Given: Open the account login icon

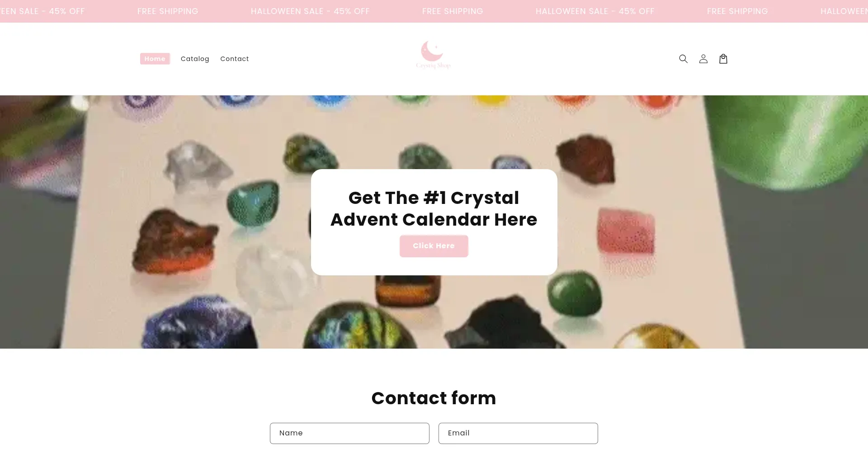Looking at the screenshot, I should (703, 59).
